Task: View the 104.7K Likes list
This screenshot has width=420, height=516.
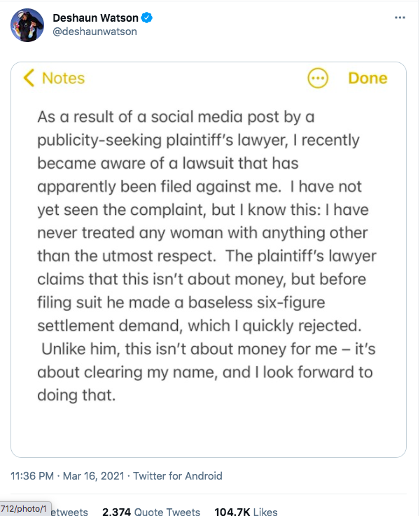Action: pyautogui.click(x=246, y=511)
